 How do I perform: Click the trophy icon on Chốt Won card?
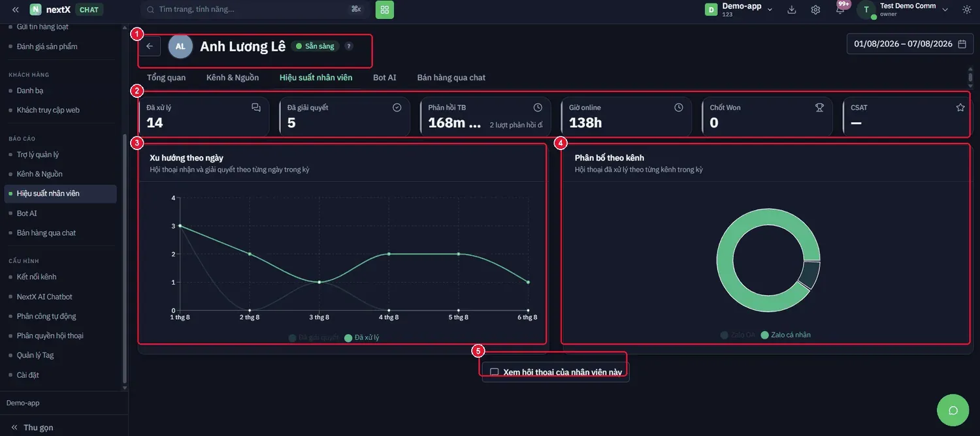click(819, 108)
